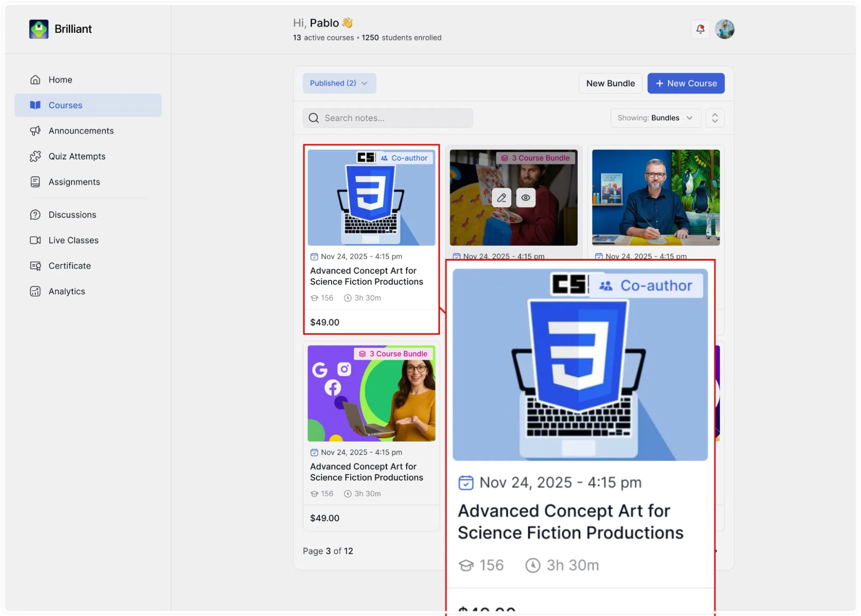Open the illustrator man course thumbnail
The height and width of the screenshot is (616, 861).
click(x=656, y=198)
